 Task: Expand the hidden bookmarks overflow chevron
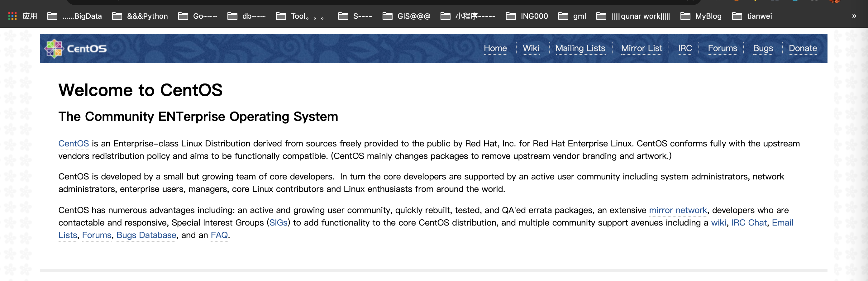pos(854,16)
